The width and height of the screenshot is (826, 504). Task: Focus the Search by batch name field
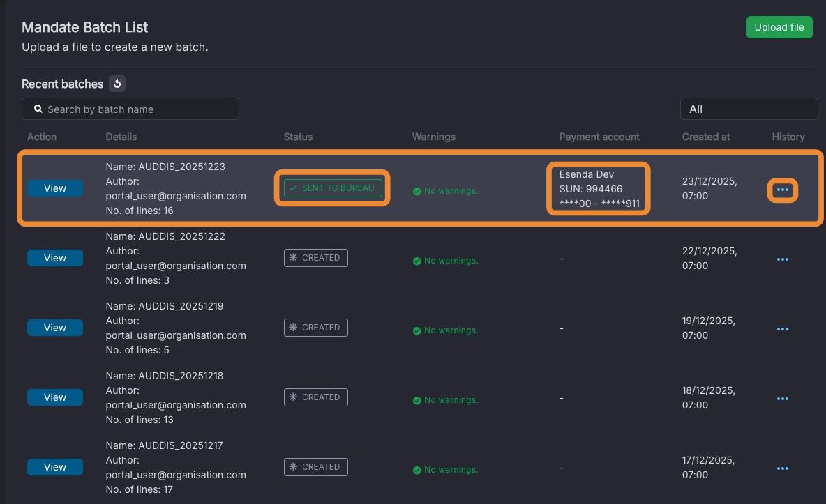point(130,109)
